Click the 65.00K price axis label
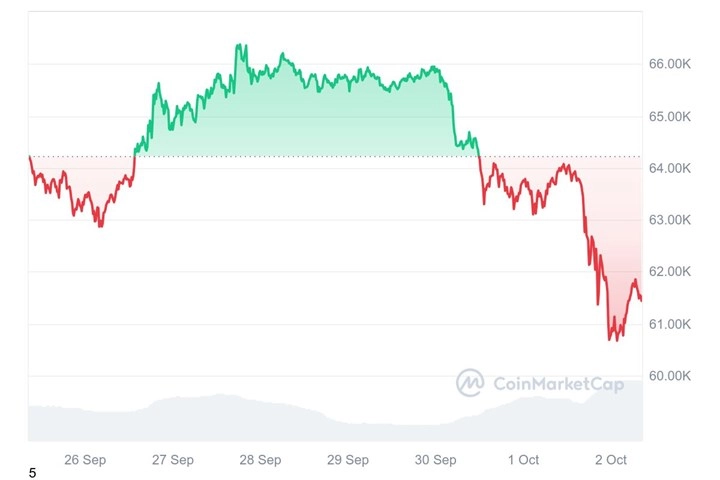 point(671,116)
